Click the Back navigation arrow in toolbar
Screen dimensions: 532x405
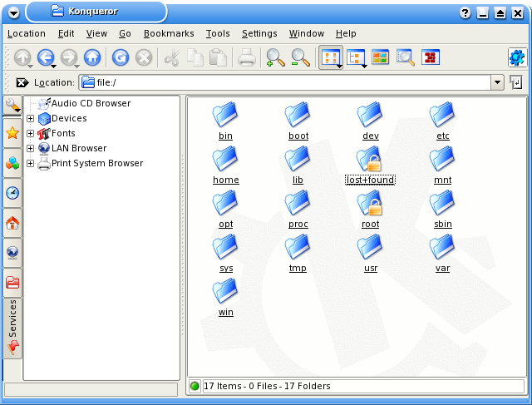click(x=45, y=57)
